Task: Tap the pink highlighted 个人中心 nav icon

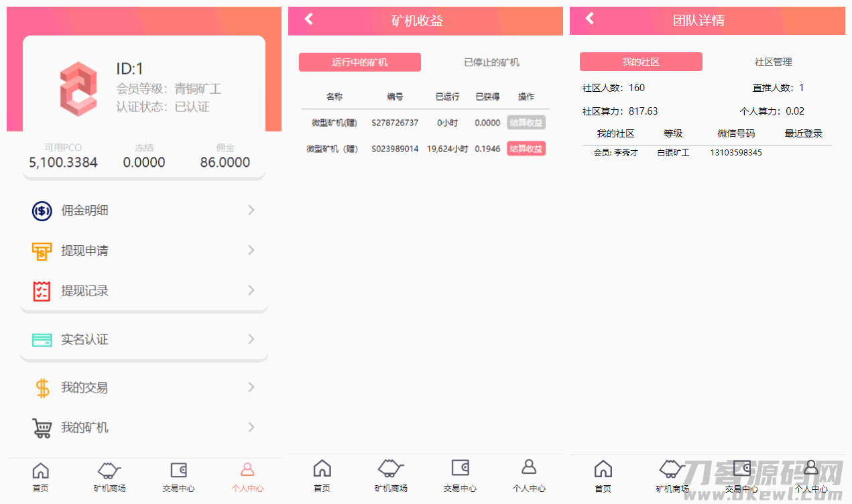Action: pyautogui.click(x=247, y=470)
